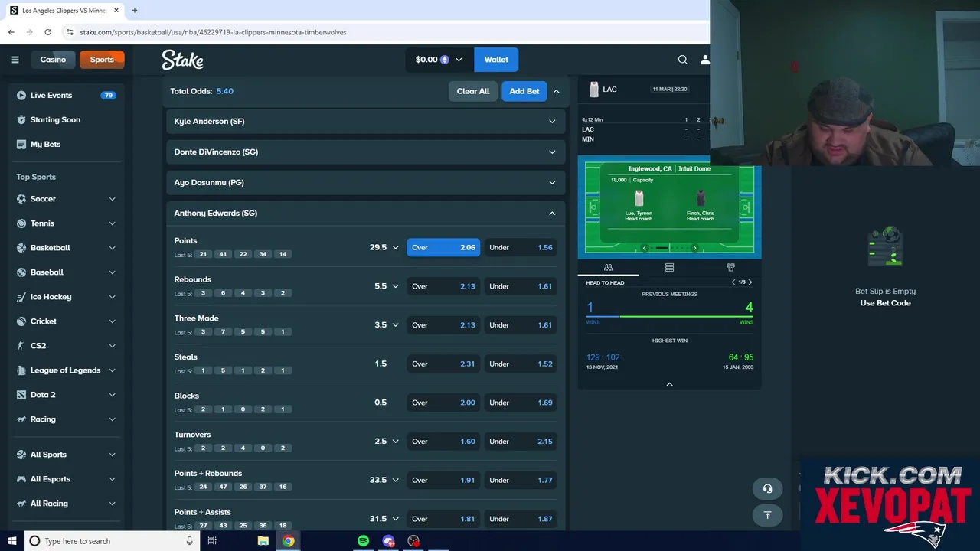Switch to the Casino tab
Screen dimensions: 980x551
click(53, 60)
